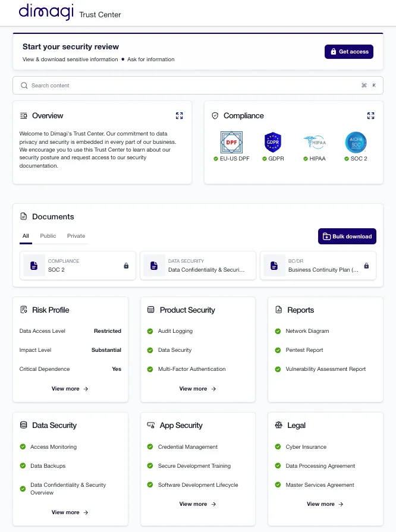
Task: Click the magnifier icon in search bar
Action: click(x=24, y=86)
